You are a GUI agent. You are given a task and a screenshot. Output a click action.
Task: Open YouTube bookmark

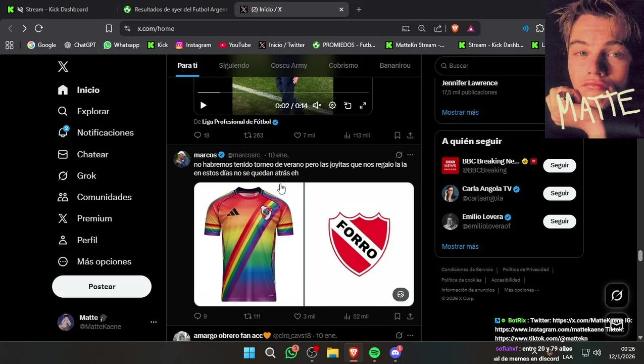tap(235, 45)
